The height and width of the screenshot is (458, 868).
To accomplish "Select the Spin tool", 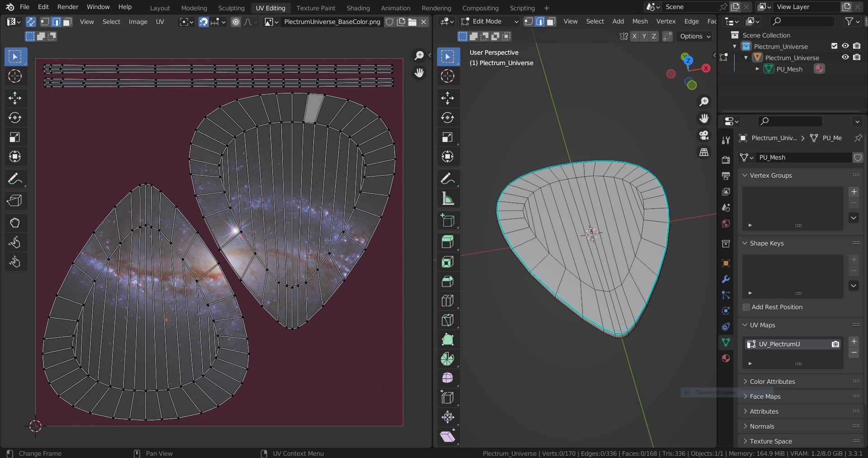I will point(448,359).
